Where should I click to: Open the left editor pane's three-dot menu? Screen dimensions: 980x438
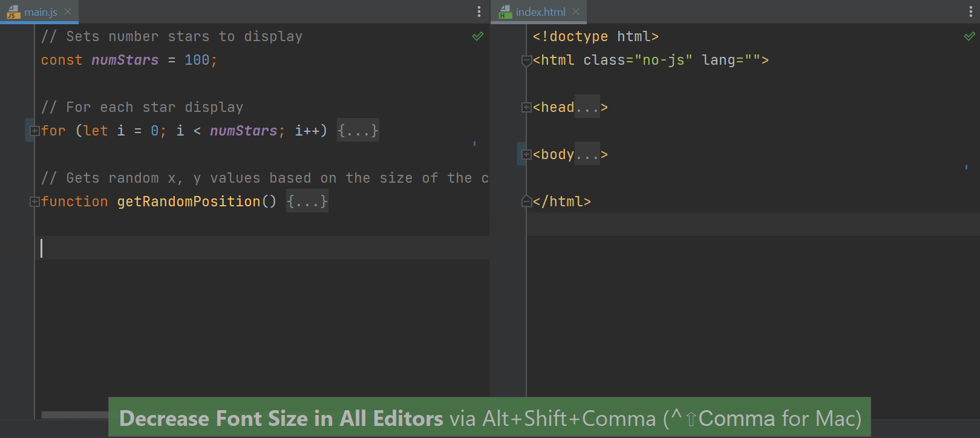click(x=479, y=11)
